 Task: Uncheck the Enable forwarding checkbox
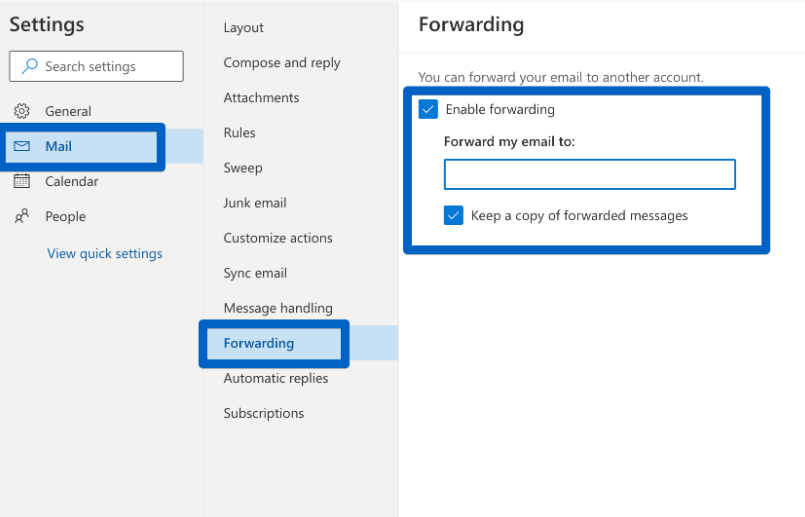[x=428, y=109]
